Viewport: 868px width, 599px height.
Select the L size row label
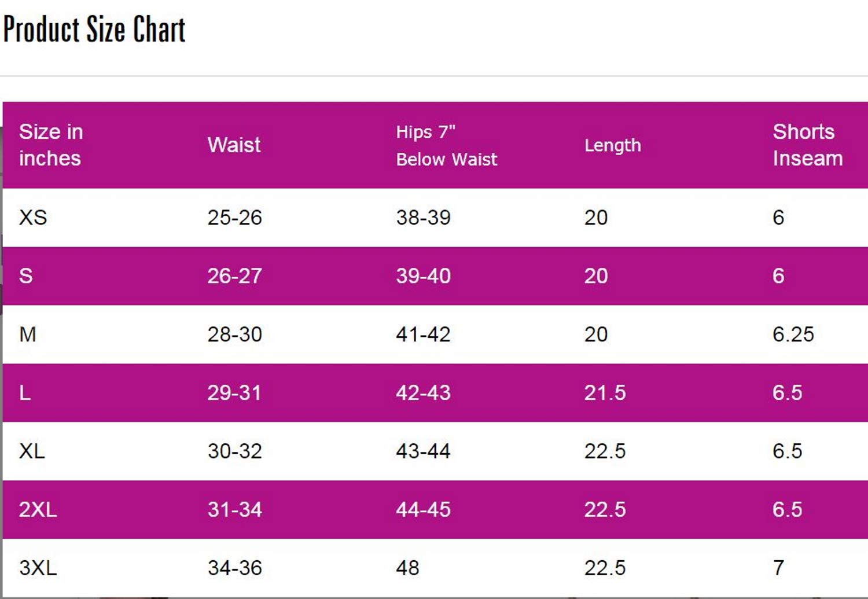point(25,393)
